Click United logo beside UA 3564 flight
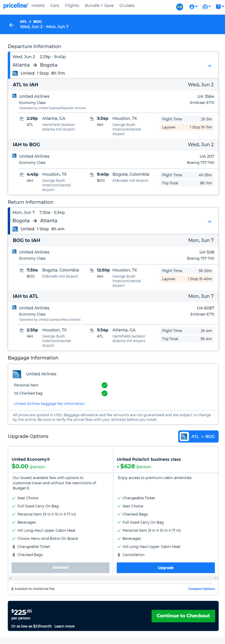The width and height of the screenshot is (225, 644). click(x=14, y=96)
